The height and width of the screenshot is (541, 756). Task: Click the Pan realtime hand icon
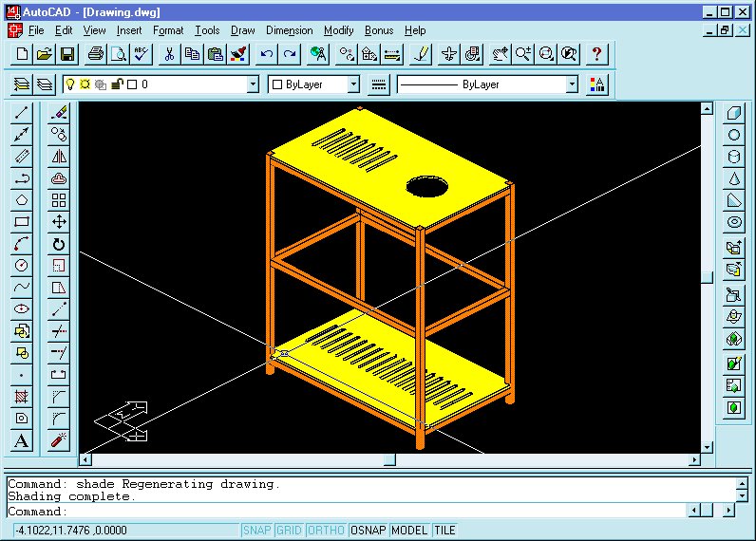tap(500, 54)
